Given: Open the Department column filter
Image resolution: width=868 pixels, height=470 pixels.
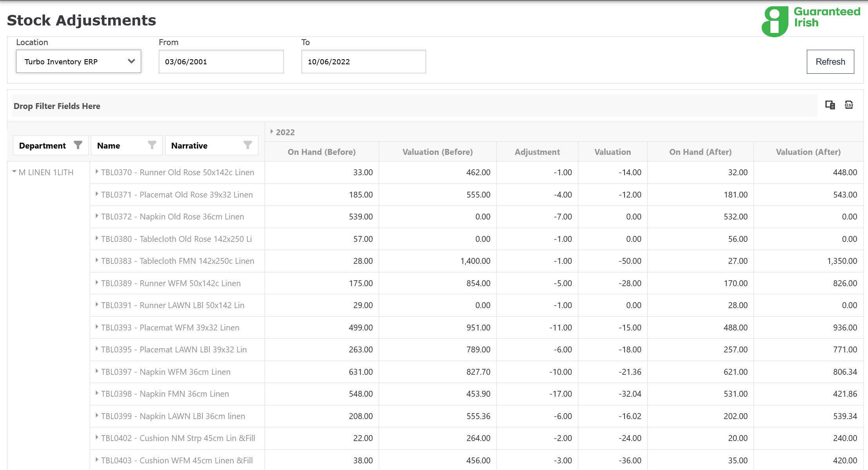Looking at the screenshot, I should tap(78, 145).
